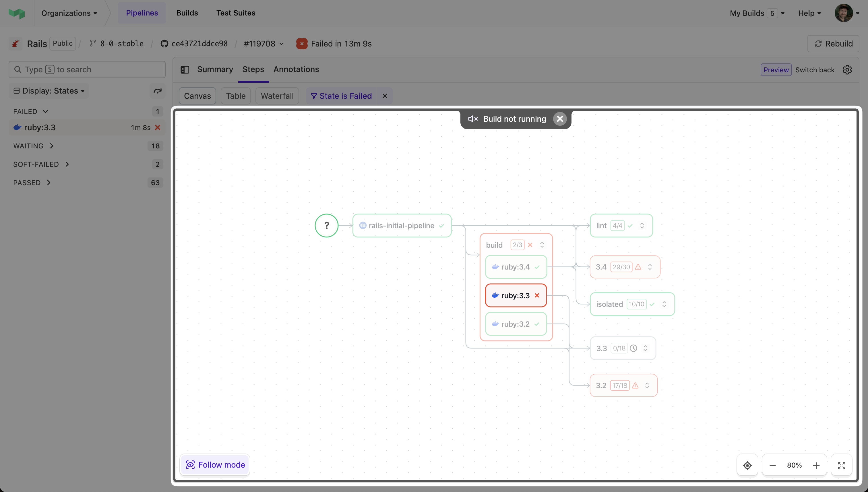The height and width of the screenshot is (492, 868).
Task: Unmute the Build not running notification
Action: coord(472,119)
